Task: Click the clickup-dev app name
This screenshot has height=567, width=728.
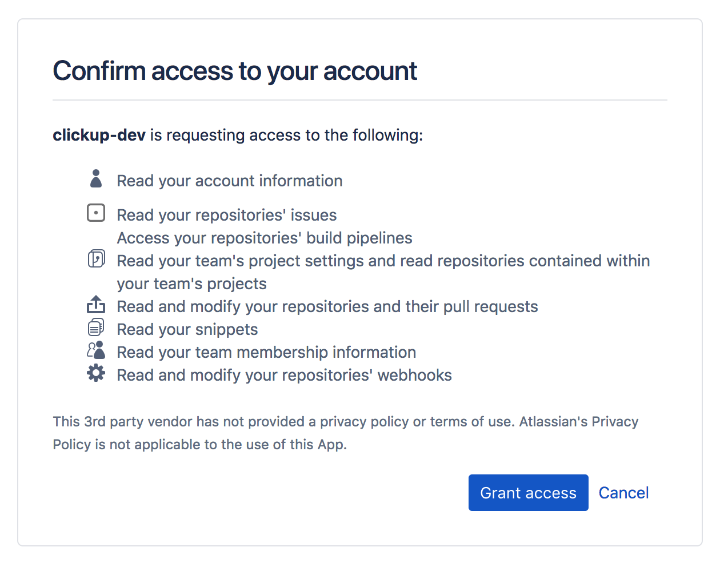Action: click(99, 135)
